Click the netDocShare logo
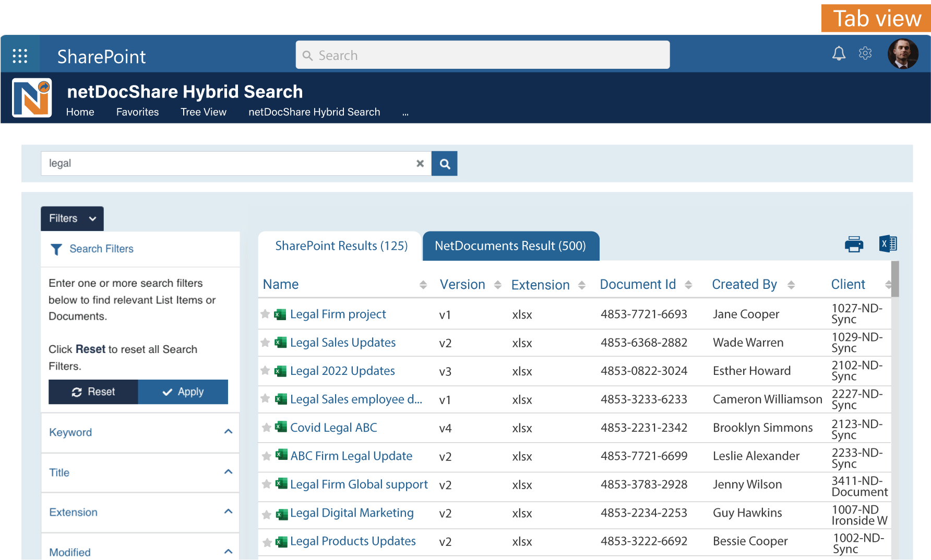 pos(32,98)
